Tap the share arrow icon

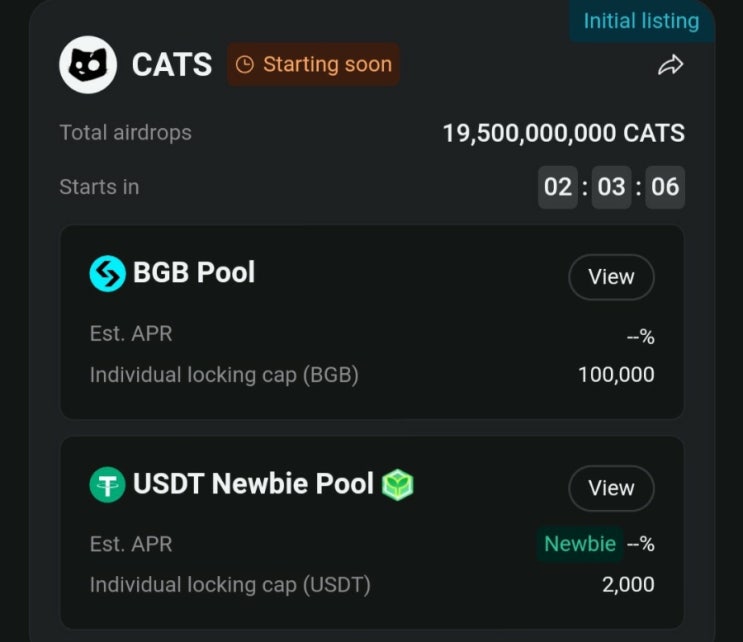(x=670, y=66)
